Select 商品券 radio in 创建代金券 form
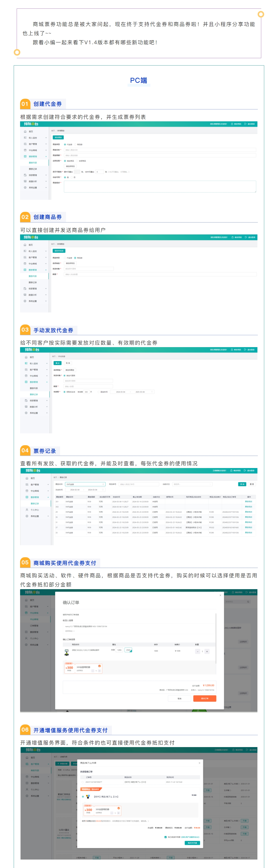The width and height of the screenshot is (272, 868). (76, 145)
